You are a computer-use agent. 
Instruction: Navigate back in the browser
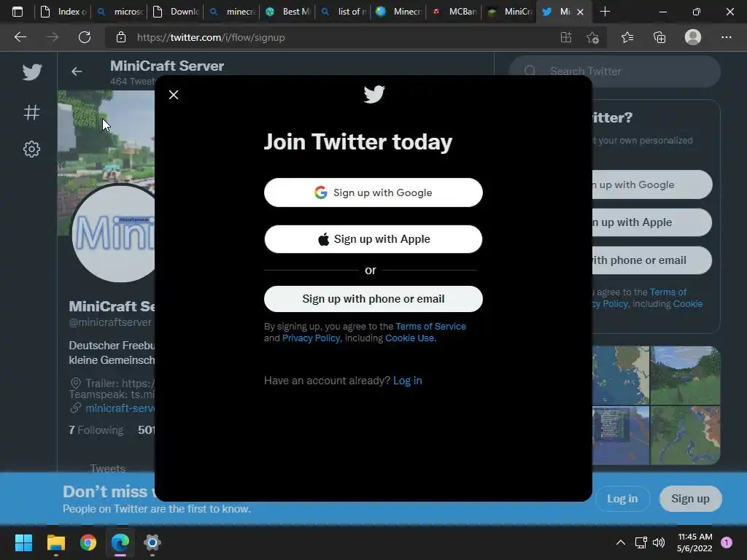pyautogui.click(x=20, y=37)
